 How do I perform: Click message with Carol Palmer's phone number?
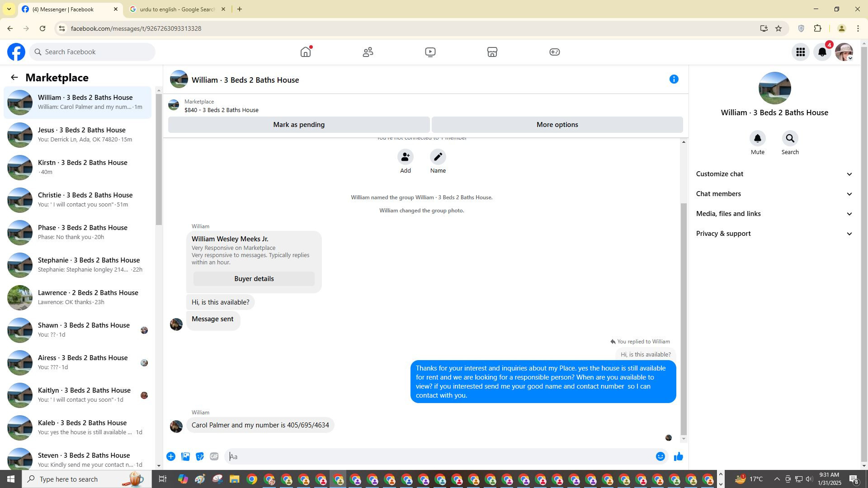pos(260,425)
